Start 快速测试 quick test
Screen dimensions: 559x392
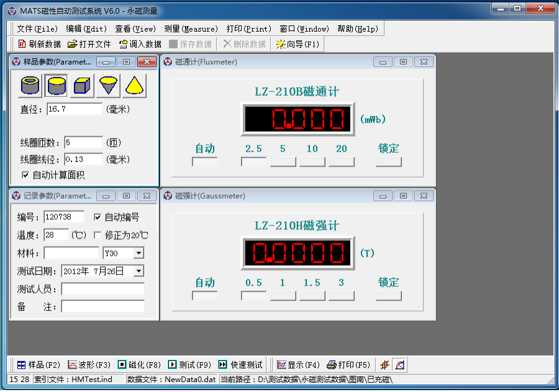point(240,365)
